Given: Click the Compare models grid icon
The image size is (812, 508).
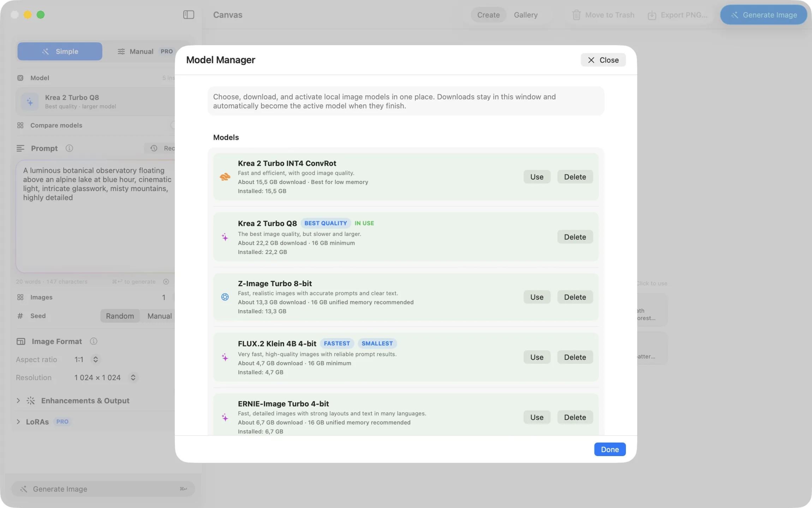Looking at the screenshot, I should tap(20, 125).
